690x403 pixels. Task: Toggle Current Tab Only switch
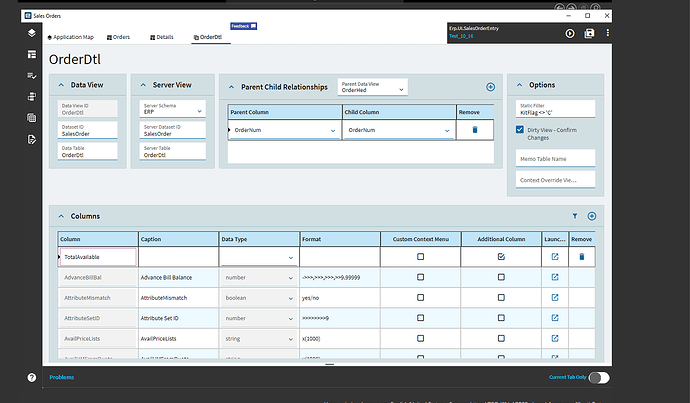pos(599,377)
